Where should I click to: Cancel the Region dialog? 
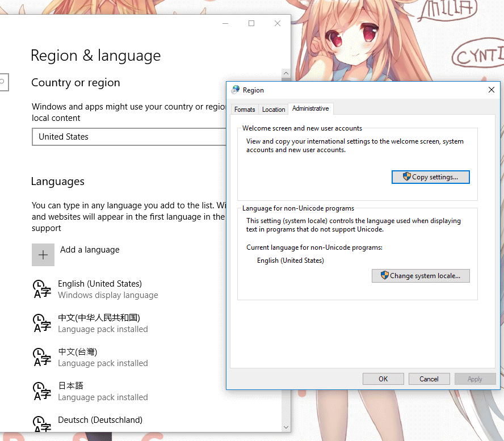click(429, 379)
